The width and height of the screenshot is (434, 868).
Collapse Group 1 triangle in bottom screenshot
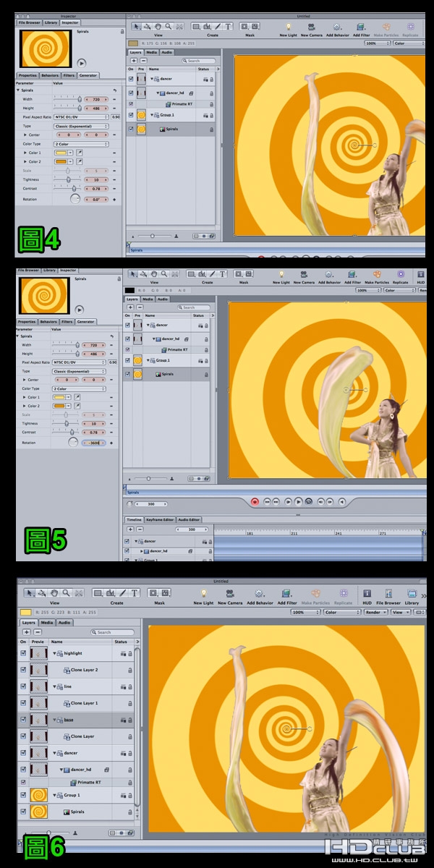[x=55, y=795]
